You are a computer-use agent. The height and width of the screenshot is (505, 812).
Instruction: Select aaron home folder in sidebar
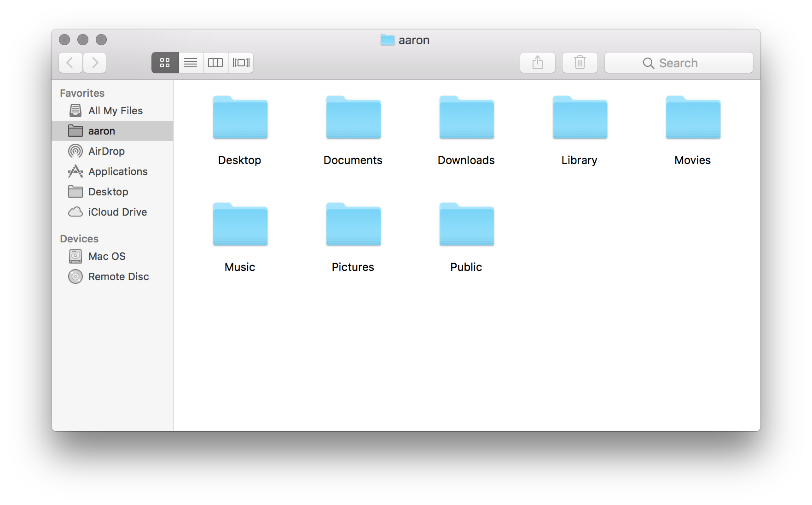pyautogui.click(x=112, y=131)
